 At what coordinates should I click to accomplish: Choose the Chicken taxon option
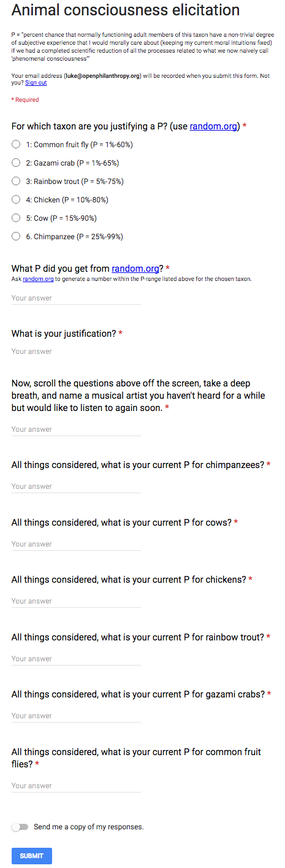tap(16, 200)
